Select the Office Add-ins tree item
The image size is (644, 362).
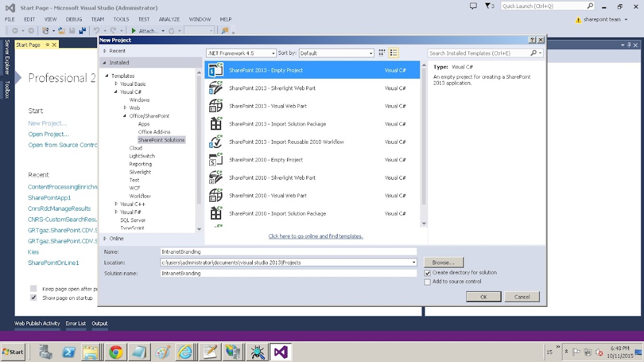[x=154, y=132]
